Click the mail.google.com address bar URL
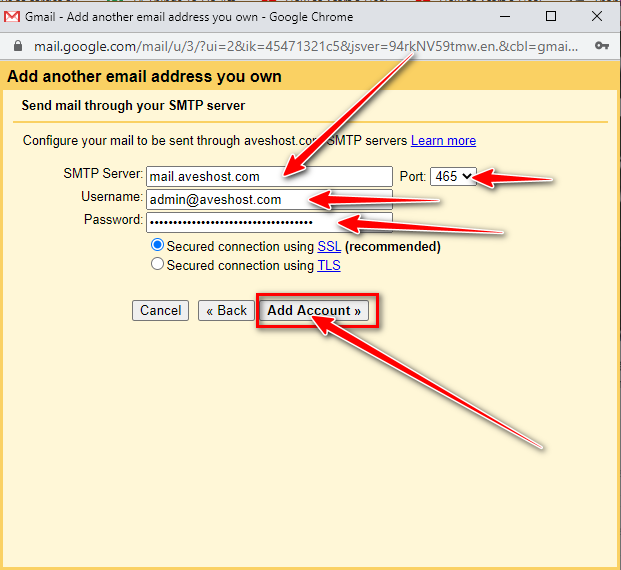This screenshot has width=621, height=570. tap(306, 46)
